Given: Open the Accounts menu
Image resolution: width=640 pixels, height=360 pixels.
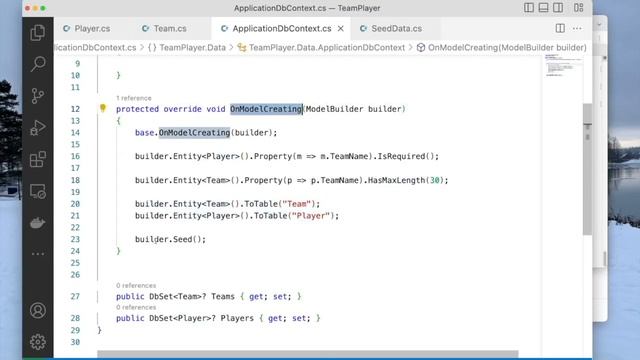Looking at the screenshot, I should click(38, 311).
